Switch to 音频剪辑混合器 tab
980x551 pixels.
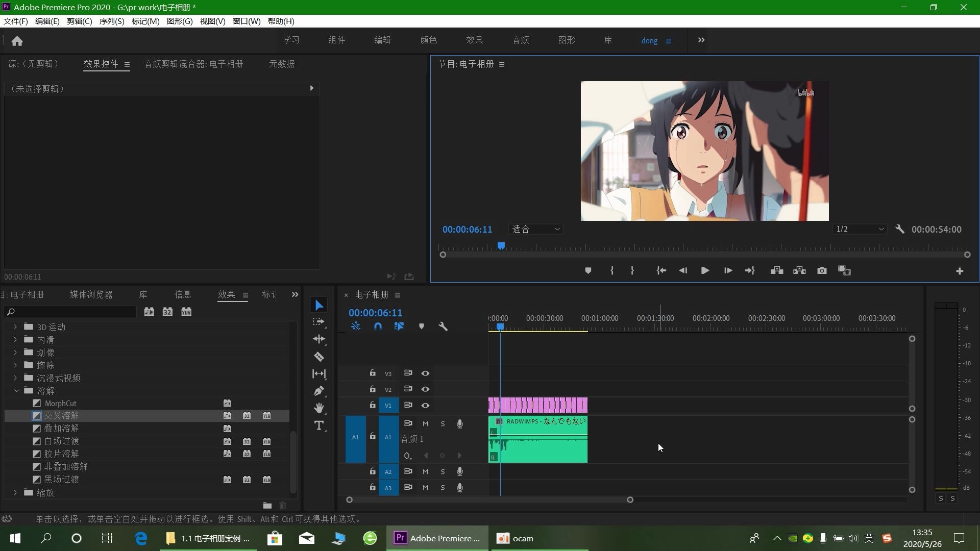193,64
